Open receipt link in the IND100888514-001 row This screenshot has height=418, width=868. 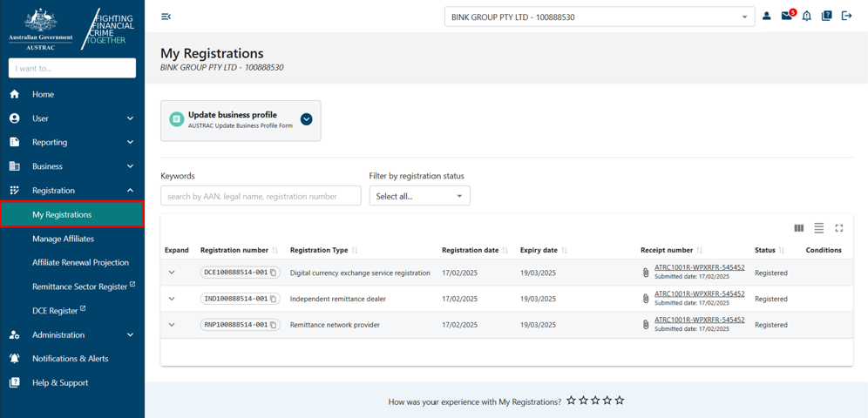pyautogui.click(x=699, y=293)
